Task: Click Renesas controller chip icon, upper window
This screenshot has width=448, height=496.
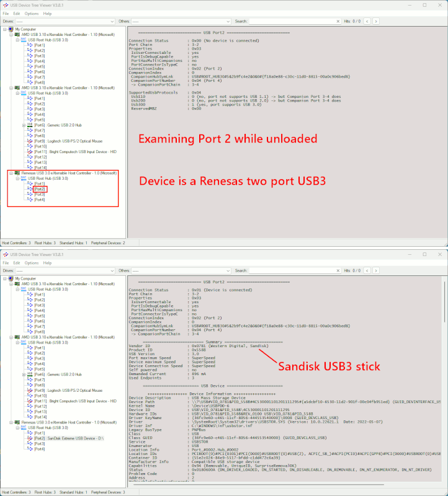Action: coord(17,173)
